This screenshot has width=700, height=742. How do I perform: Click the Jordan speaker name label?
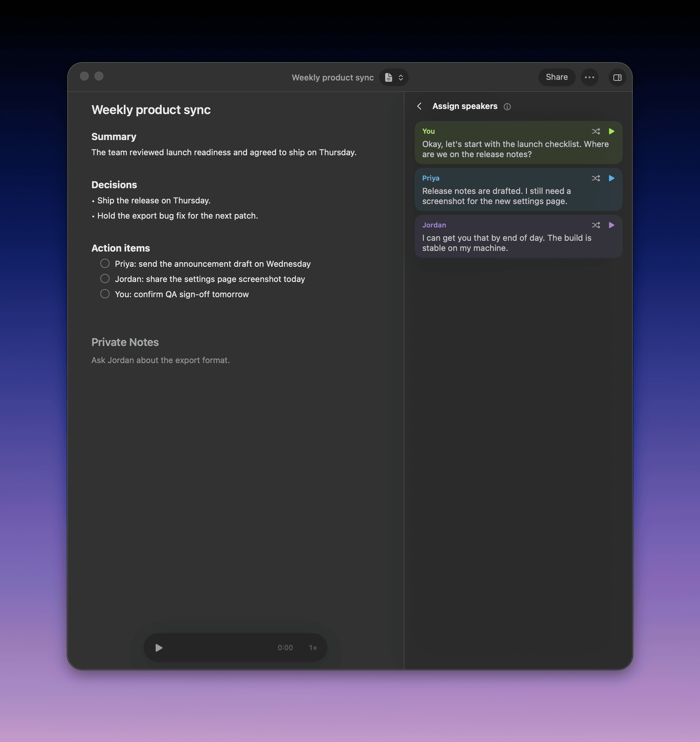point(434,225)
